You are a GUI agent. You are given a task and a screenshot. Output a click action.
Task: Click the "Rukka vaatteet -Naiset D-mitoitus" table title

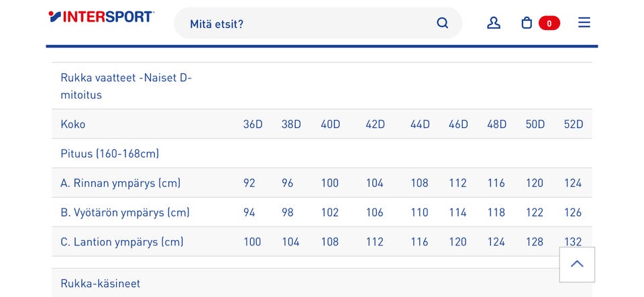click(126, 86)
